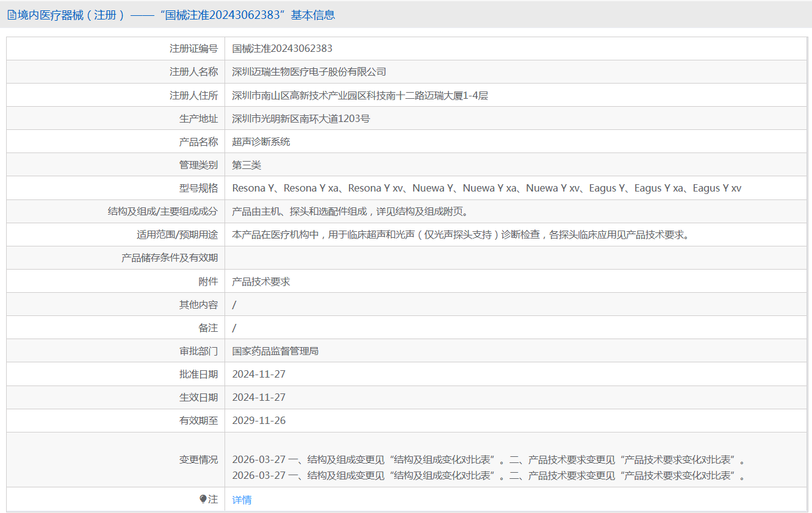812x513 pixels.
Task: Click the 2024-11-27 date in 生效日期 row
Action: pos(259,397)
